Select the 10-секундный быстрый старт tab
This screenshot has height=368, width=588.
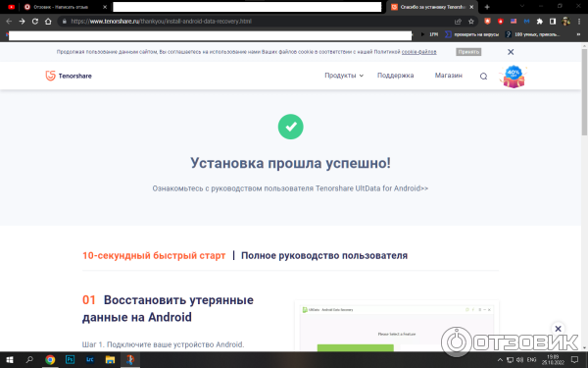point(154,255)
